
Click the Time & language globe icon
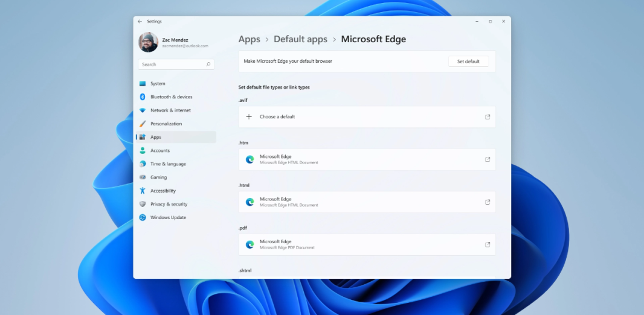tap(143, 164)
